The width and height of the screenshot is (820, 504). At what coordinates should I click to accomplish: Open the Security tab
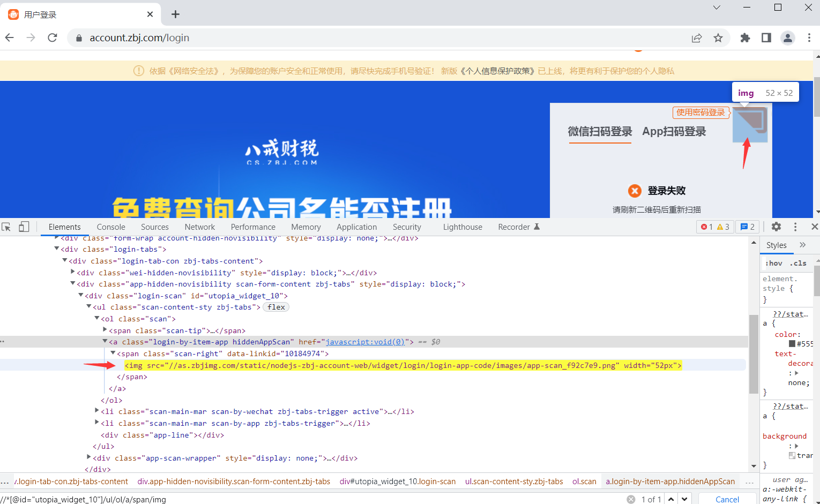[x=407, y=227]
